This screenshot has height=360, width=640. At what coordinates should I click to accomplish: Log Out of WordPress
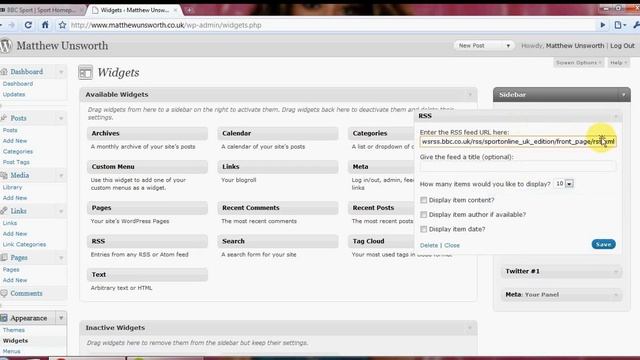pyautogui.click(x=622, y=46)
